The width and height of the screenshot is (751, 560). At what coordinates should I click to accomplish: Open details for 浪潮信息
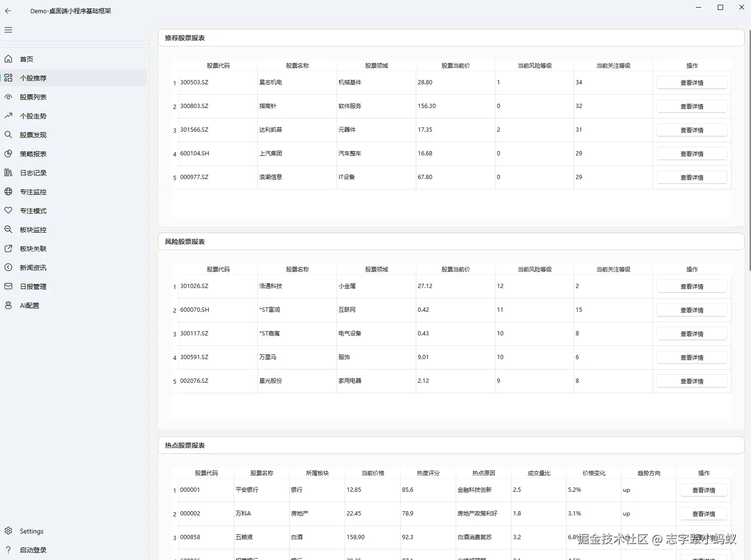pos(692,177)
